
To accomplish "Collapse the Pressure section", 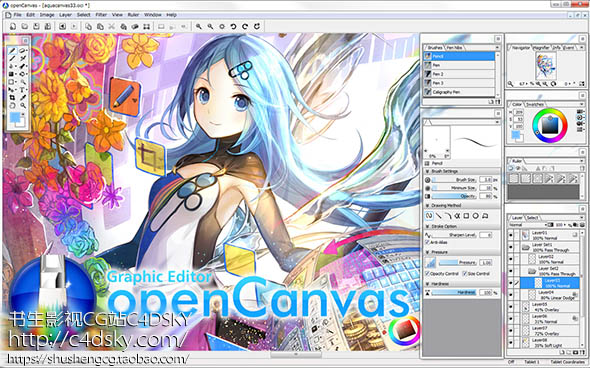I will [x=428, y=252].
